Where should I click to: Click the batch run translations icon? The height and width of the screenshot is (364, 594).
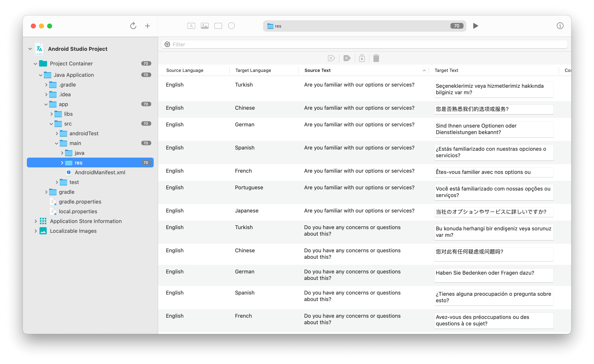point(362,58)
